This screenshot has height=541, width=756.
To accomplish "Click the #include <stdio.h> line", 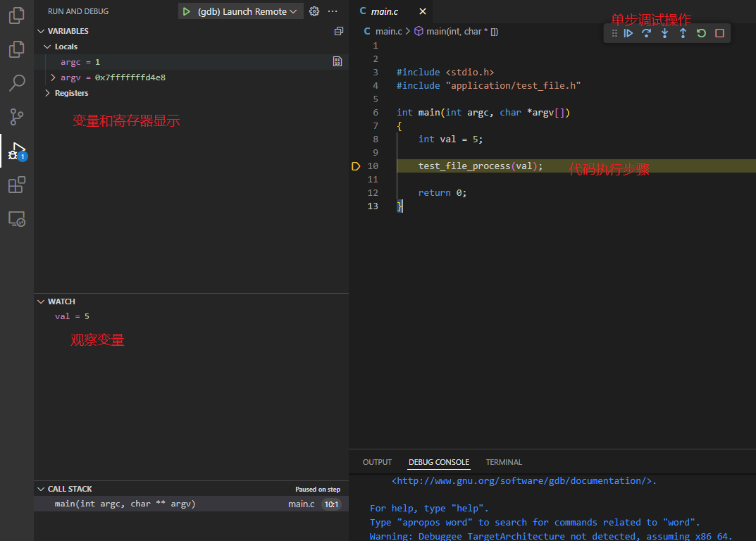I will (x=445, y=73).
